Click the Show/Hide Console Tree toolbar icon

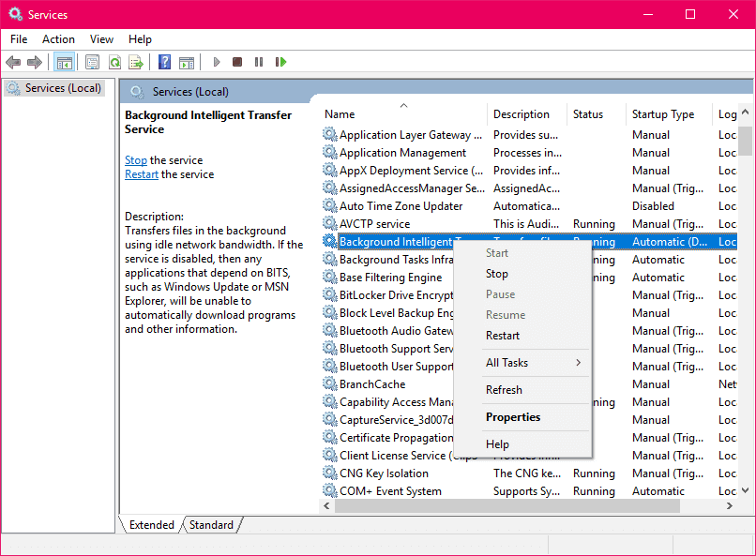(65, 62)
